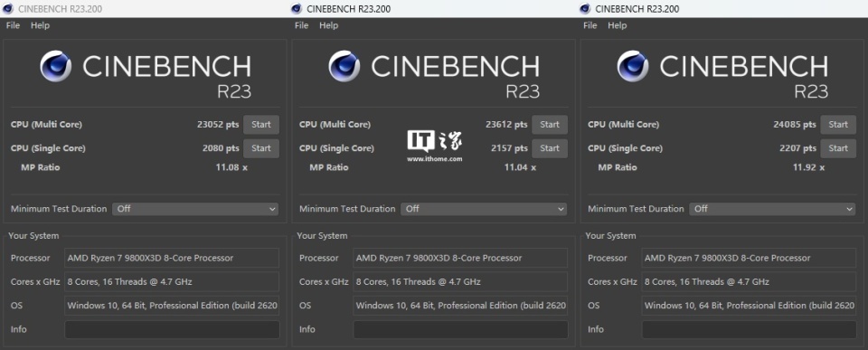
Task: Click Your System heading in middle window
Action: pyautogui.click(x=322, y=236)
